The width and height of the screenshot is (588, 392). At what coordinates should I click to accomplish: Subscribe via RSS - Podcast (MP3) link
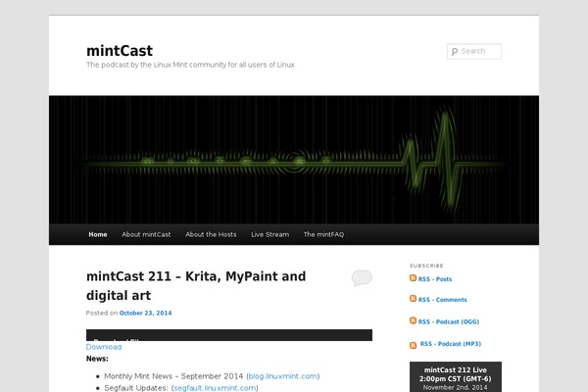point(451,344)
